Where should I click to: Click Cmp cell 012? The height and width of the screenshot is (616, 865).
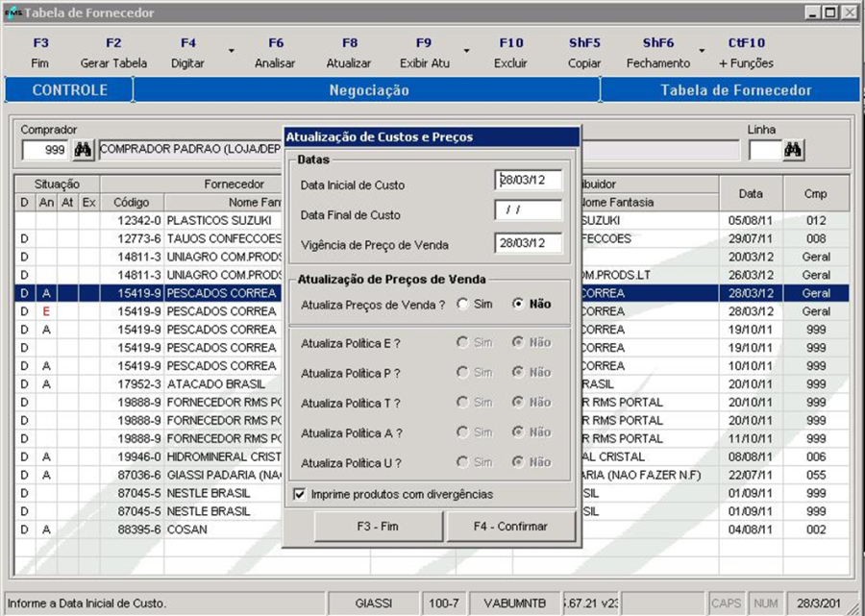pos(815,221)
